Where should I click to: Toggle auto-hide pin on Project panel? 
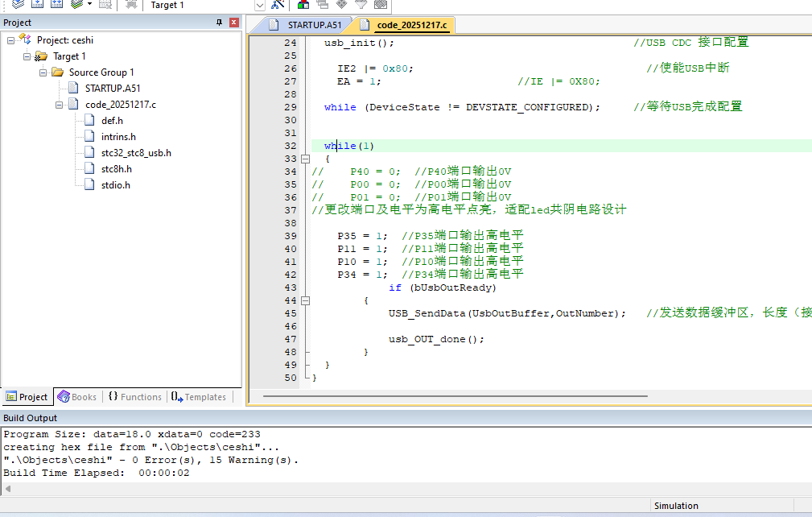pyautogui.click(x=219, y=23)
